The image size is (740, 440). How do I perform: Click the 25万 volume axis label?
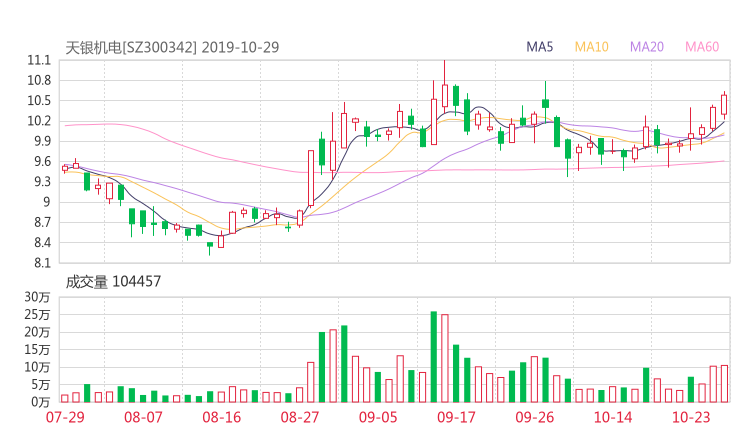pos(37,314)
